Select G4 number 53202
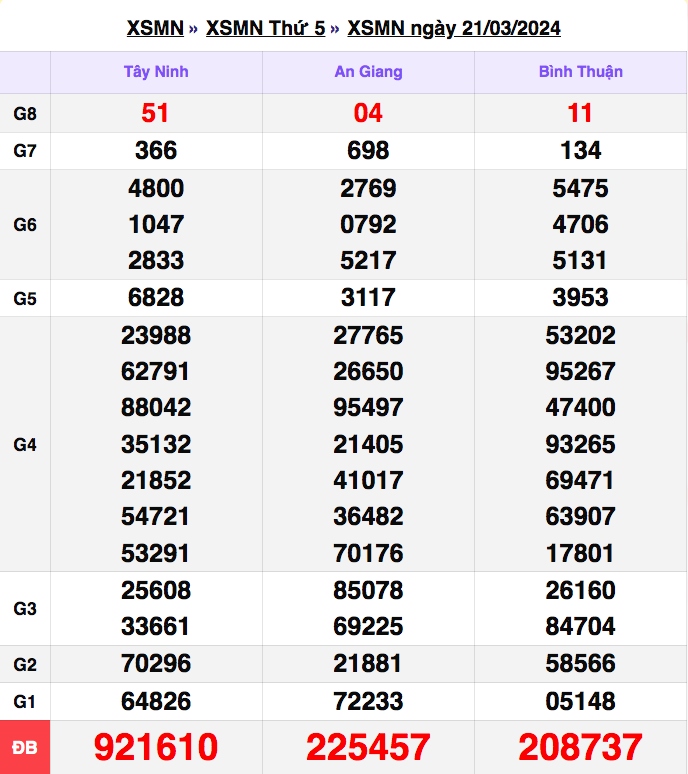Screen dimensions: 688x774 click(580, 335)
